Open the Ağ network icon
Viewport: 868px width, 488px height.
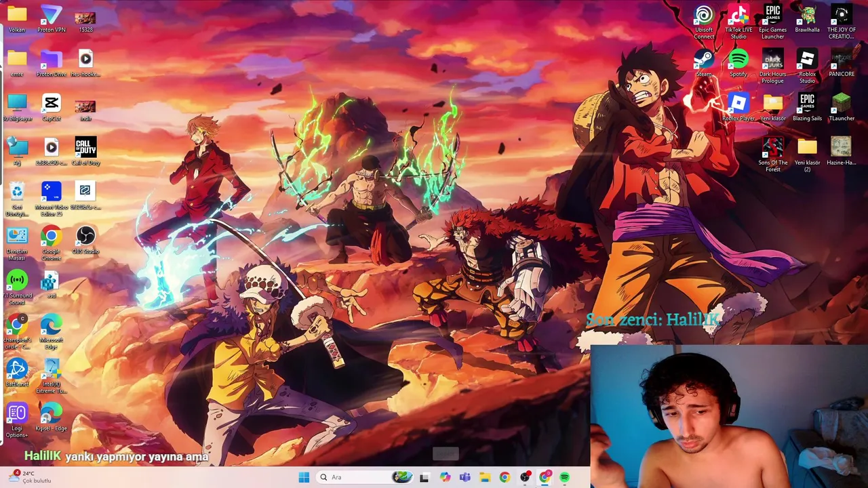click(x=17, y=151)
